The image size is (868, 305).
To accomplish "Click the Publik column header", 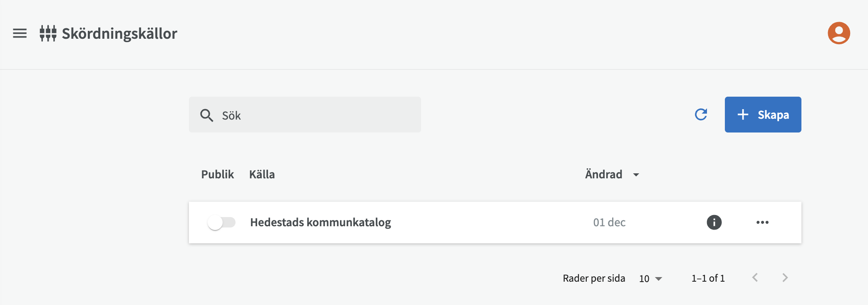I will tap(217, 174).
